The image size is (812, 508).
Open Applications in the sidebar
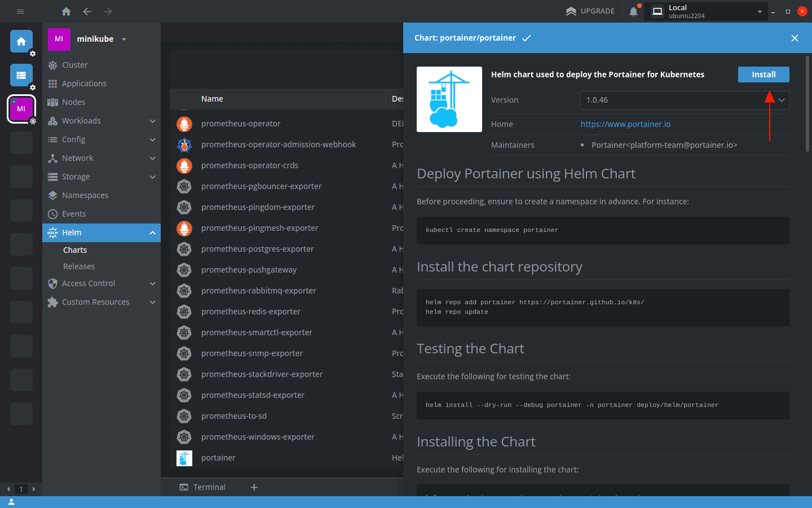(x=101, y=84)
